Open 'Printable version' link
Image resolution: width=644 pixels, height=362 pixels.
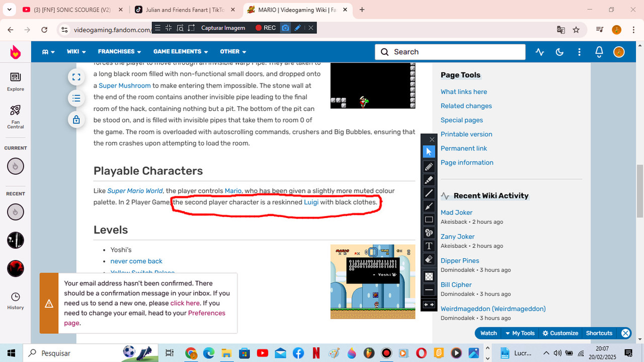pyautogui.click(x=466, y=134)
